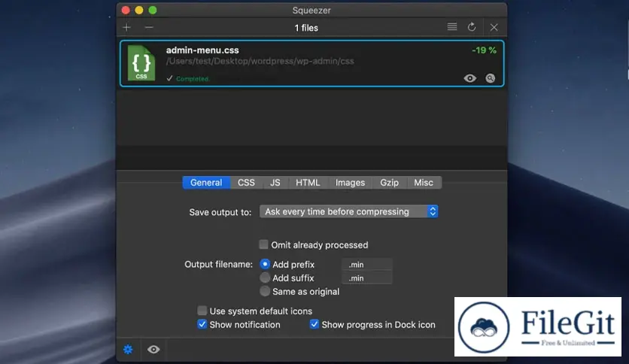Viewport: 629px width, 364px height.
Task: Click the 1 files counter label
Action: [x=306, y=28]
